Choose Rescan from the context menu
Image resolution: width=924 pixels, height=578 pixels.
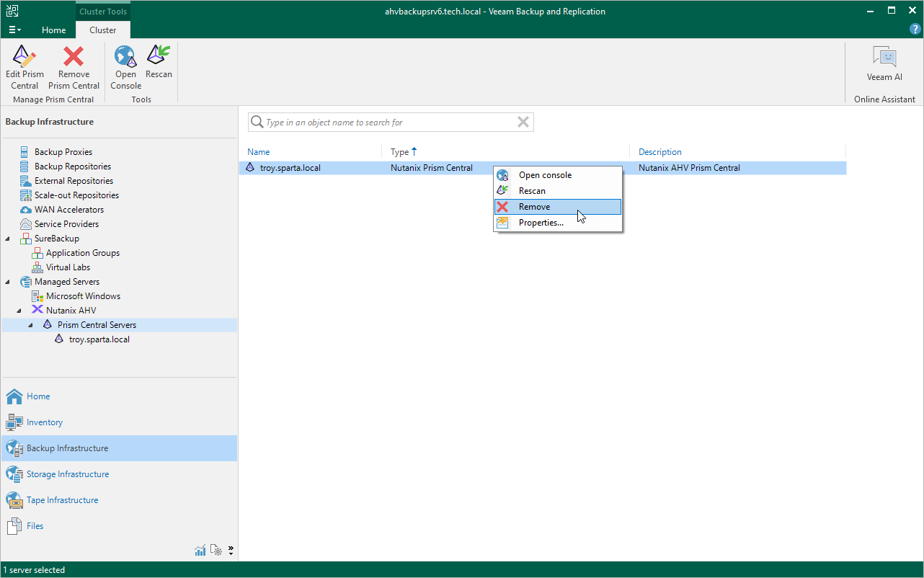tap(558, 191)
